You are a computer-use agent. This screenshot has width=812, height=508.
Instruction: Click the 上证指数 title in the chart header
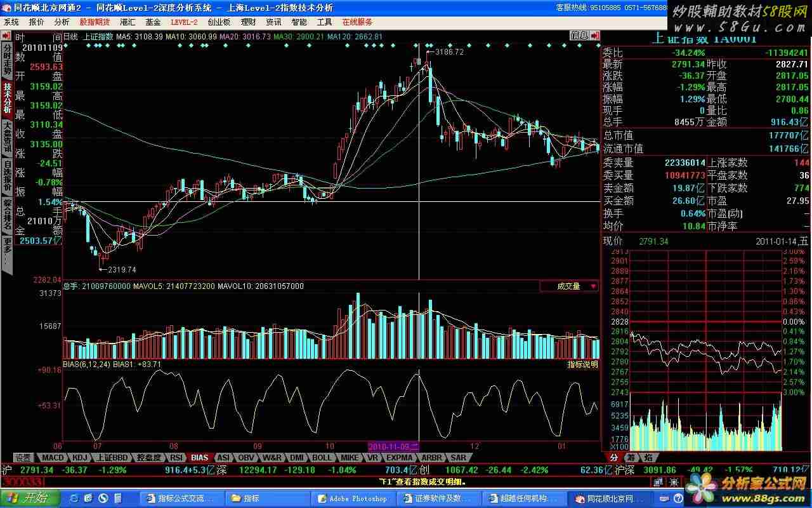pos(98,36)
